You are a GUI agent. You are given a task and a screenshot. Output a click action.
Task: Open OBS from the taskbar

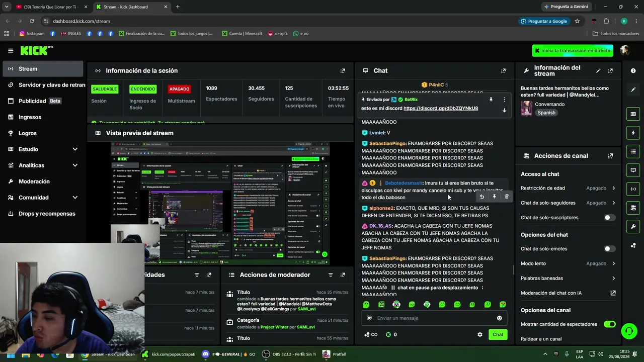[x=288, y=354]
